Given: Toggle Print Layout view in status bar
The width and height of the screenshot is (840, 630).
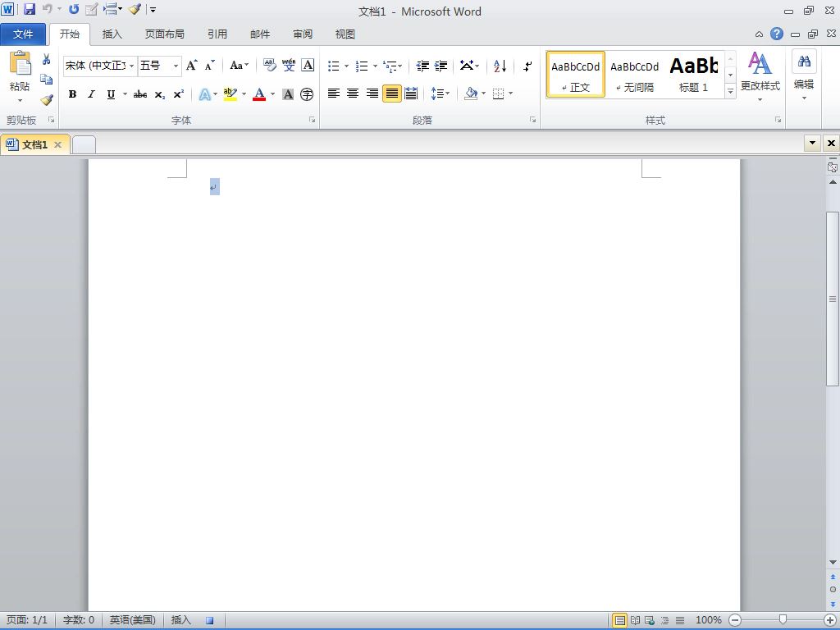Looking at the screenshot, I should click(x=620, y=620).
